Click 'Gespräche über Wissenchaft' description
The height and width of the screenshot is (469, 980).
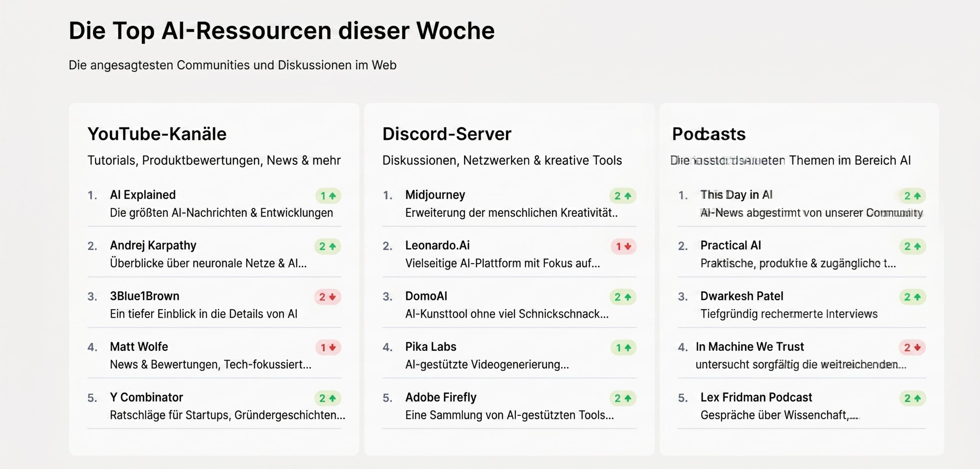[780, 415]
